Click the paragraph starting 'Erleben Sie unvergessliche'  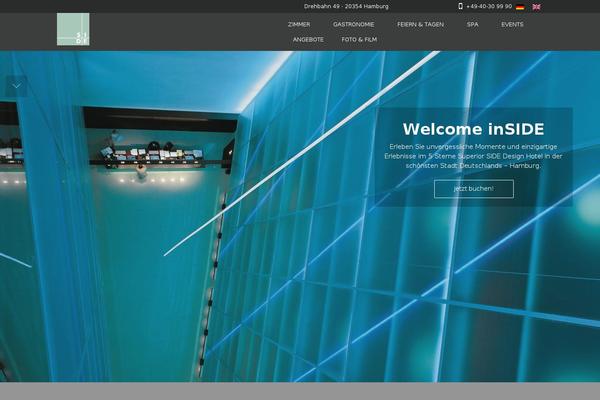473,156
